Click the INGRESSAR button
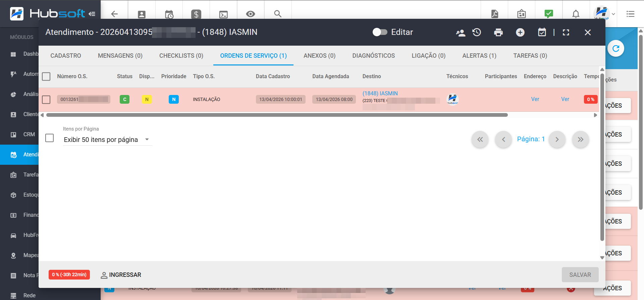Viewport: 644px width, 300px height. [x=121, y=275]
